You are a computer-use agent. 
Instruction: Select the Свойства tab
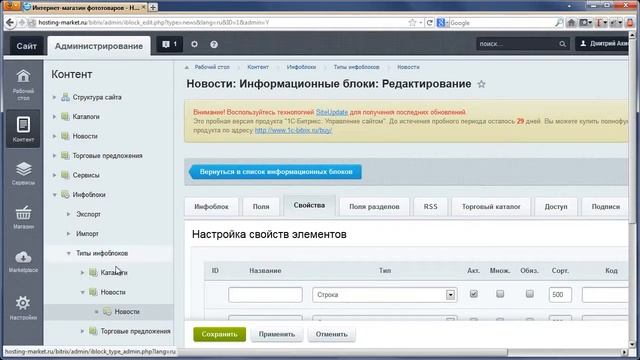pos(309,205)
